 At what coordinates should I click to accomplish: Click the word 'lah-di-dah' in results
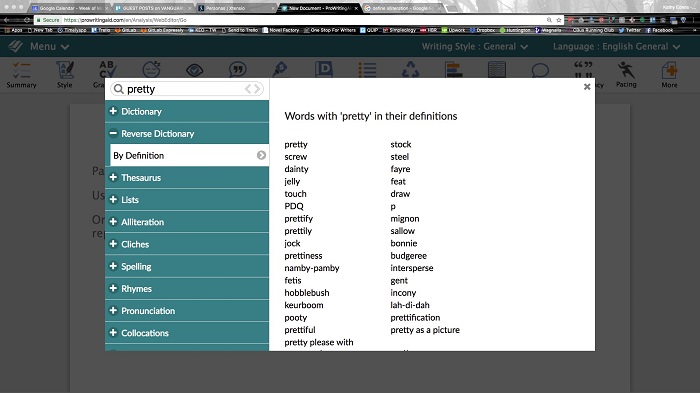(x=410, y=305)
